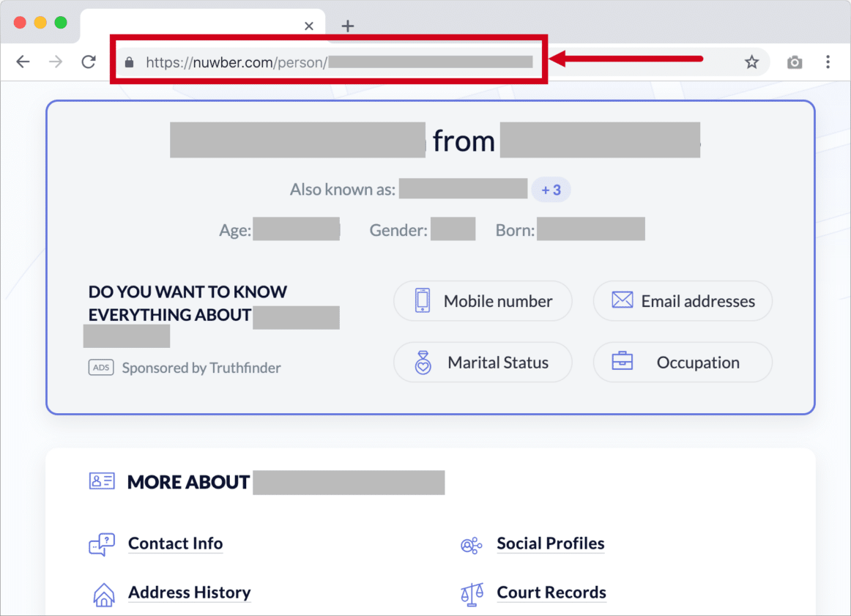
Task: Click the Court Records scales icon
Action: tap(472, 594)
